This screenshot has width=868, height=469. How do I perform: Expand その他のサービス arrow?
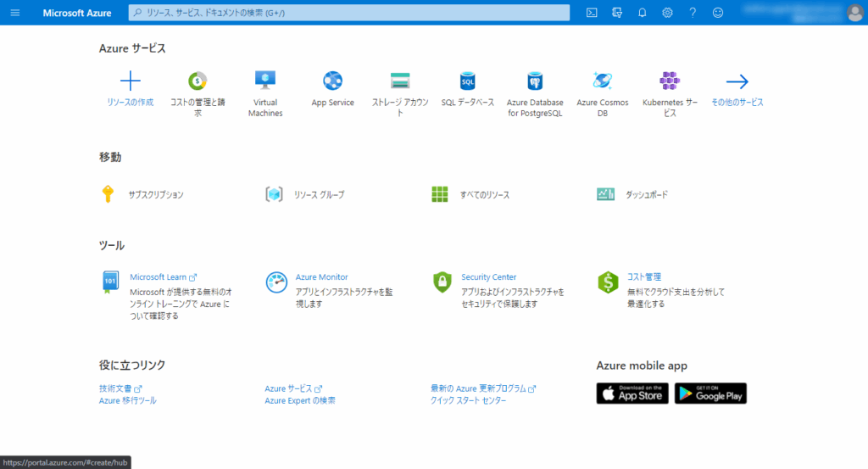tap(737, 81)
